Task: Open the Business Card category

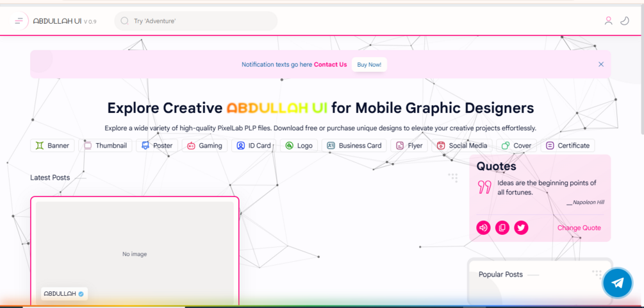Action: (354, 146)
